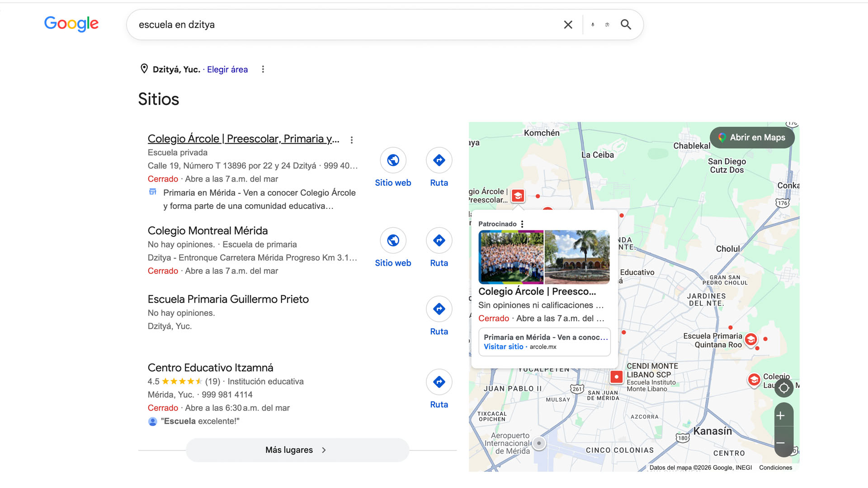Open image search with the lens icon
The height and width of the screenshot is (488, 868).
(607, 25)
